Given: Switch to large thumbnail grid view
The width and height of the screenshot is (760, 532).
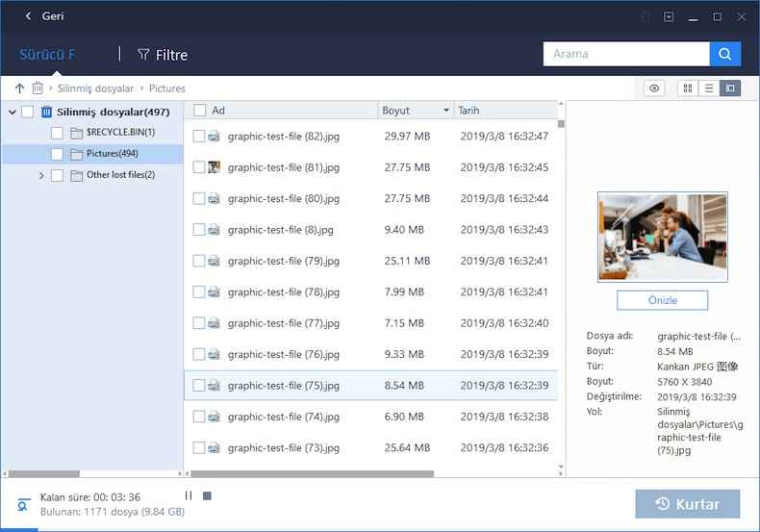Looking at the screenshot, I should coord(688,89).
